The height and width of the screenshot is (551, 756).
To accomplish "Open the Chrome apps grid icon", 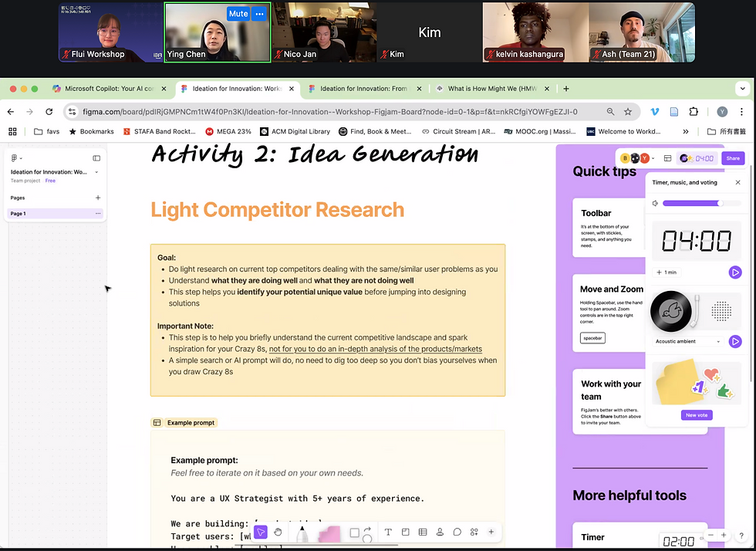I will 12,131.
